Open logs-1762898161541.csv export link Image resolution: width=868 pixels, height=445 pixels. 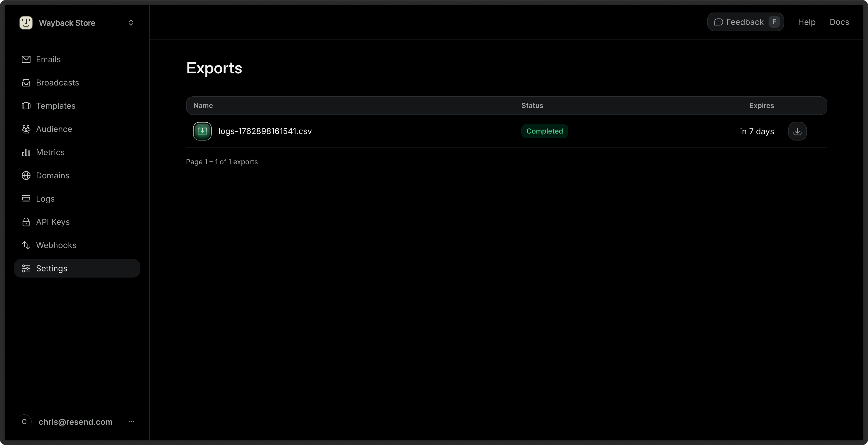pos(265,131)
